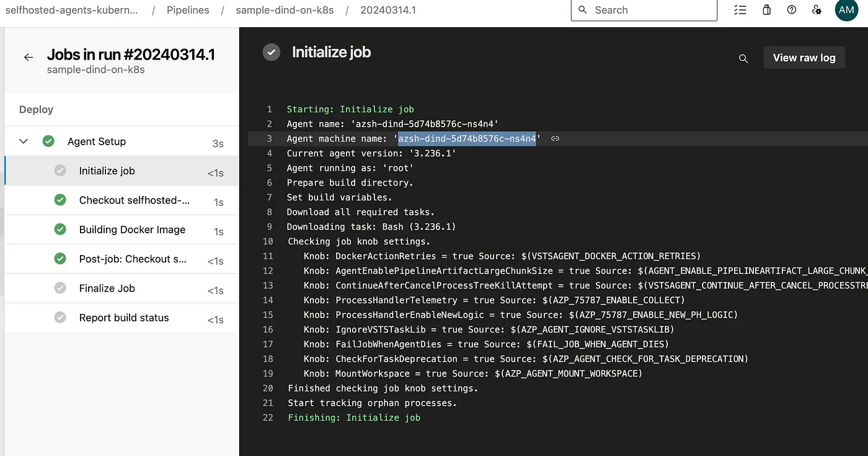Open the AM user avatar menu

coord(846,10)
